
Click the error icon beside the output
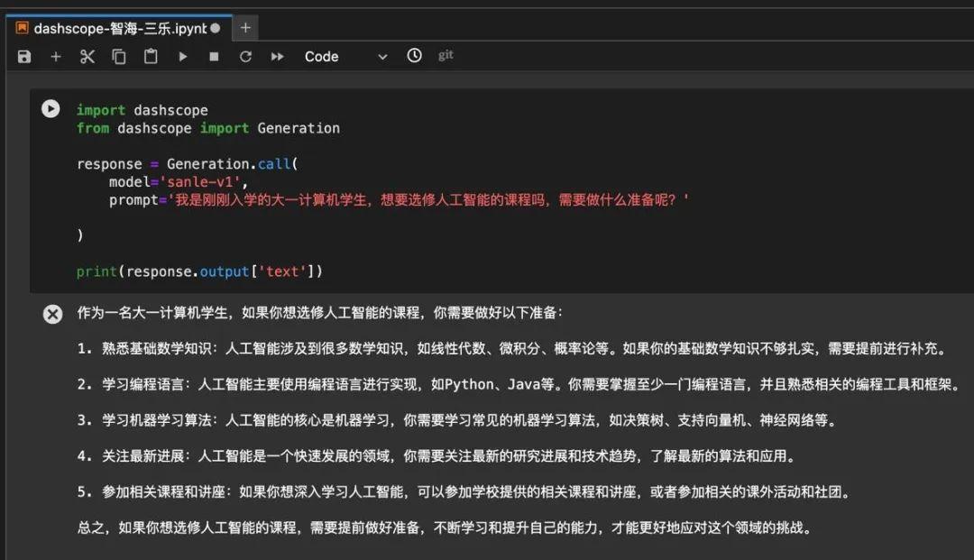[52, 314]
